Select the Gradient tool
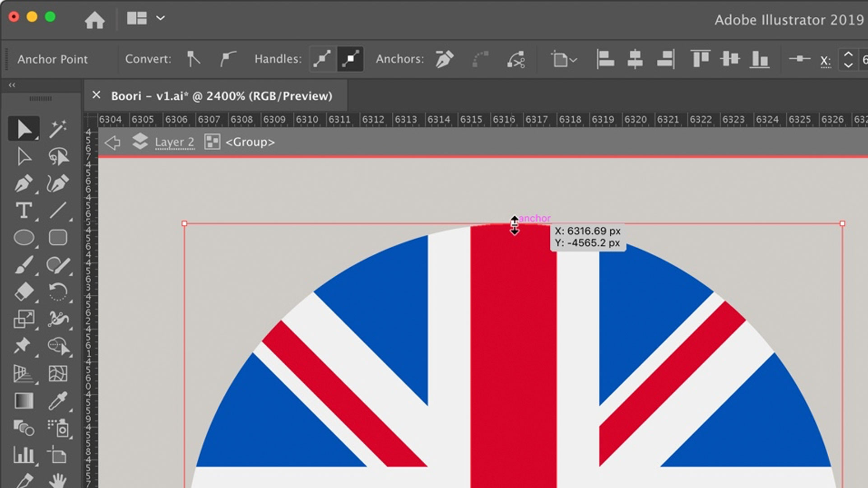Screen dimensions: 868x488 (23, 401)
